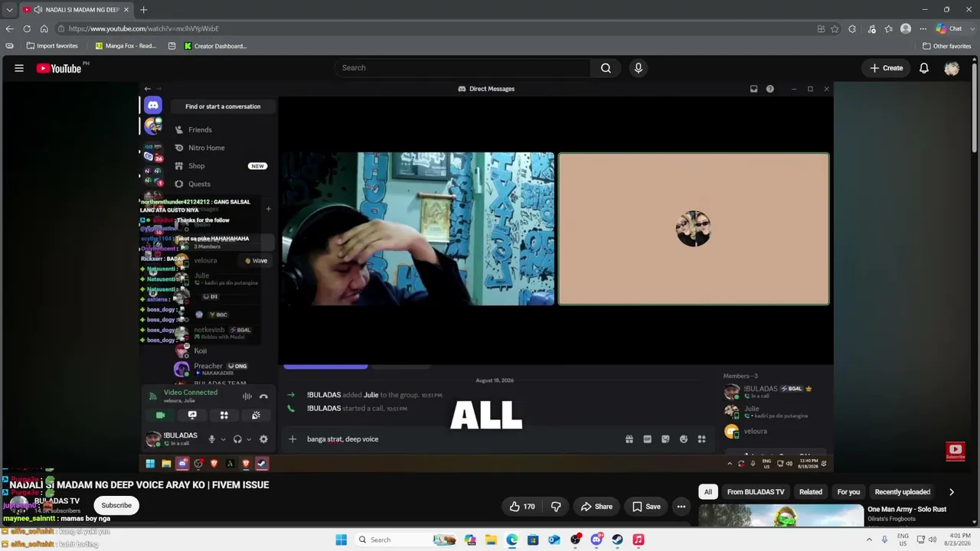Open the Discord help icon
This screenshot has height=551, width=980.
click(770, 89)
